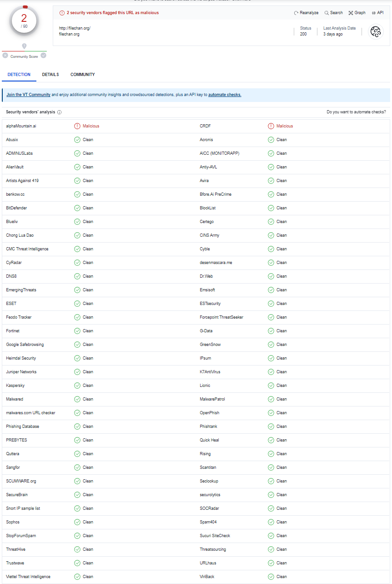Viewport: 392px width, 584px height.
Task: Click the clean checkmark icon for Abusix
Action: tap(77, 140)
